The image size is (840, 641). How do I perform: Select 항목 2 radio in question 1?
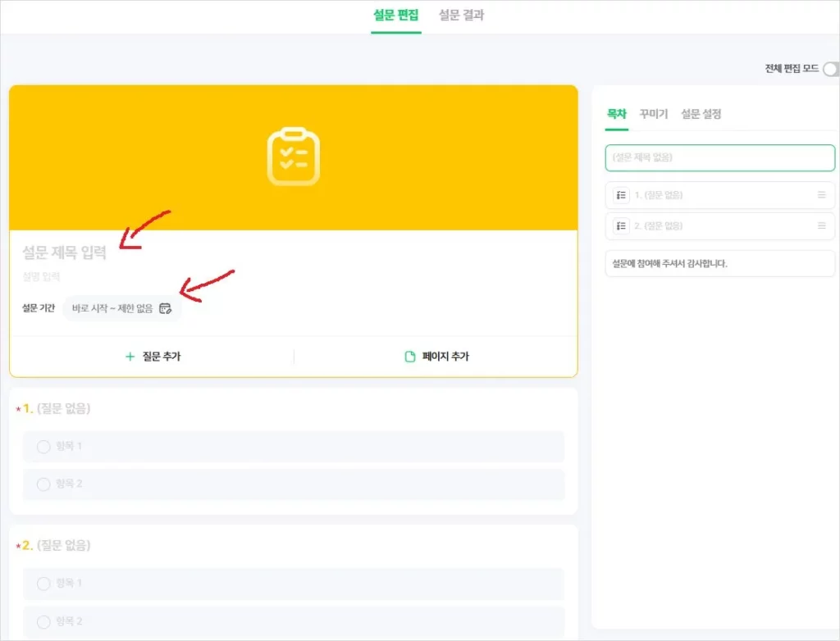[x=43, y=484]
